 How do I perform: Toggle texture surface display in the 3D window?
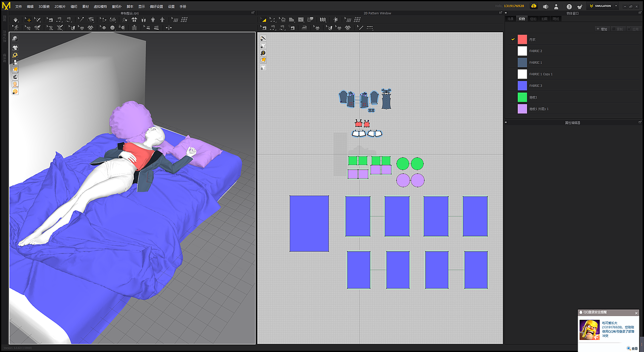point(15,69)
